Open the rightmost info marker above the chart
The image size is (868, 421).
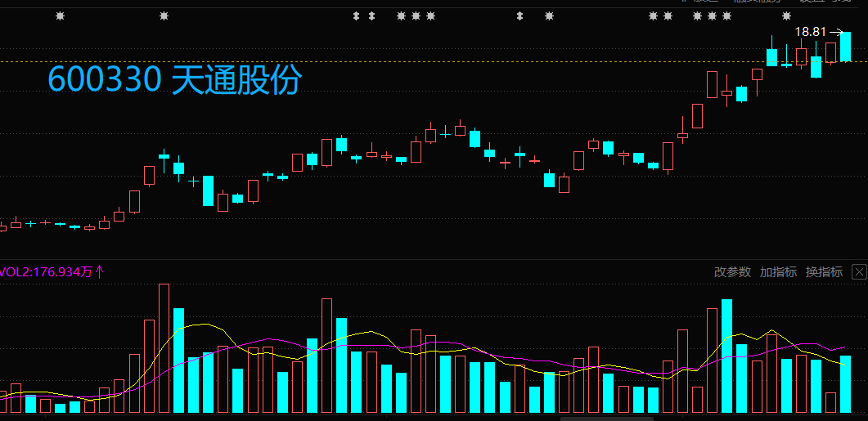pos(786,16)
